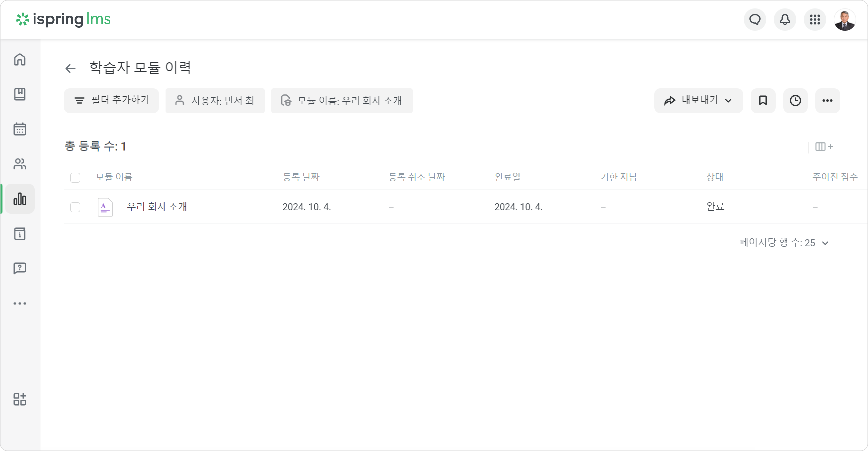Tick the select-all checkbox in table header
The image size is (868, 451).
pos(75,178)
